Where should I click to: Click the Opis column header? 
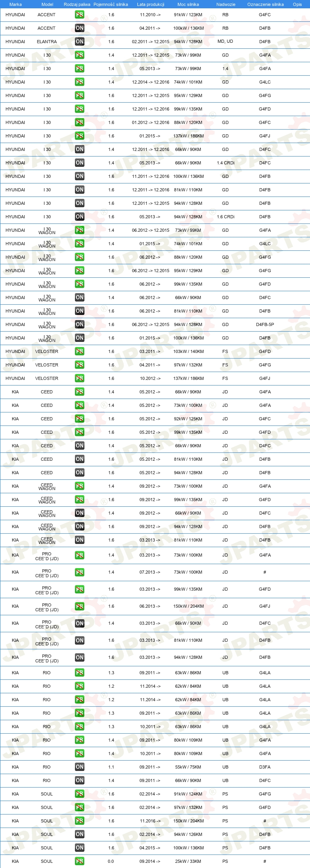click(297, 4)
